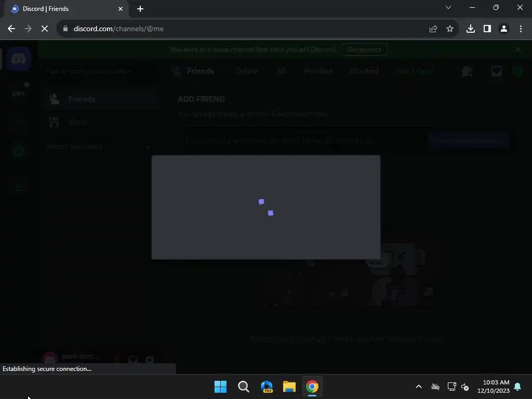This screenshot has width=532, height=399.
Task: Open the New Group DM icon
Action: pos(467,71)
